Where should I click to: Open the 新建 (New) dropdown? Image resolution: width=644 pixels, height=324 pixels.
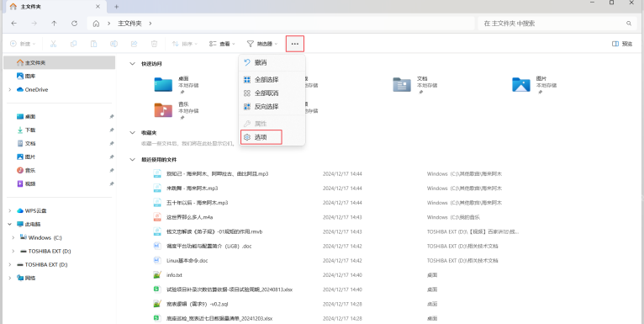click(x=23, y=44)
